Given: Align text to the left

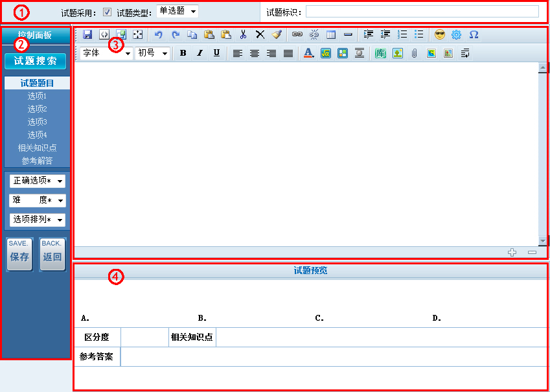Looking at the screenshot, I should [238, 53].
